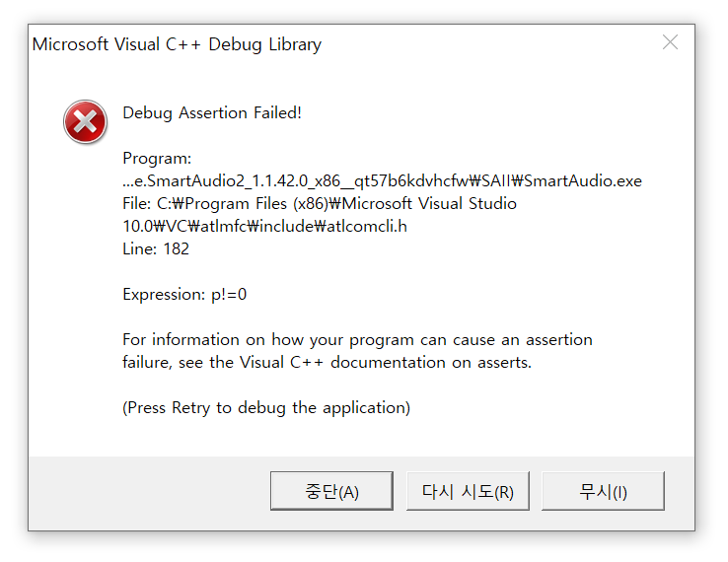Click the red error cross icon
The height and width of the screenshot is (562, 728).
click(86, 122)
